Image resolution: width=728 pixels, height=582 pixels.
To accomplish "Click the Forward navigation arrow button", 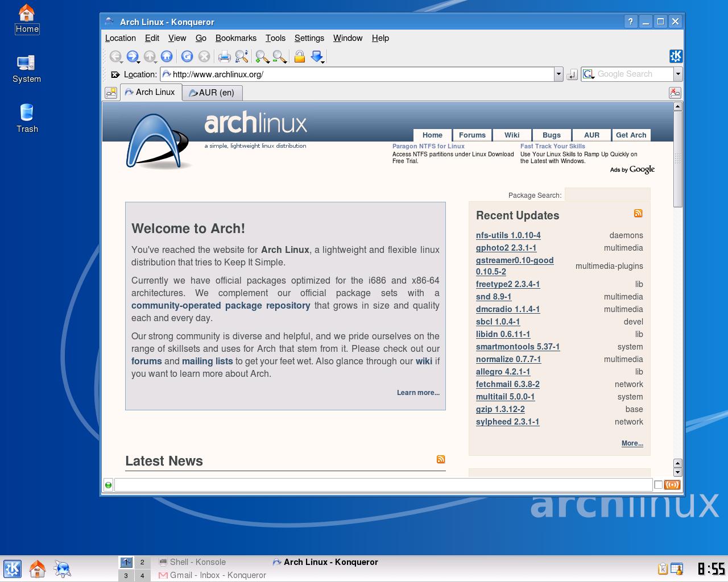I will [133, 56].
